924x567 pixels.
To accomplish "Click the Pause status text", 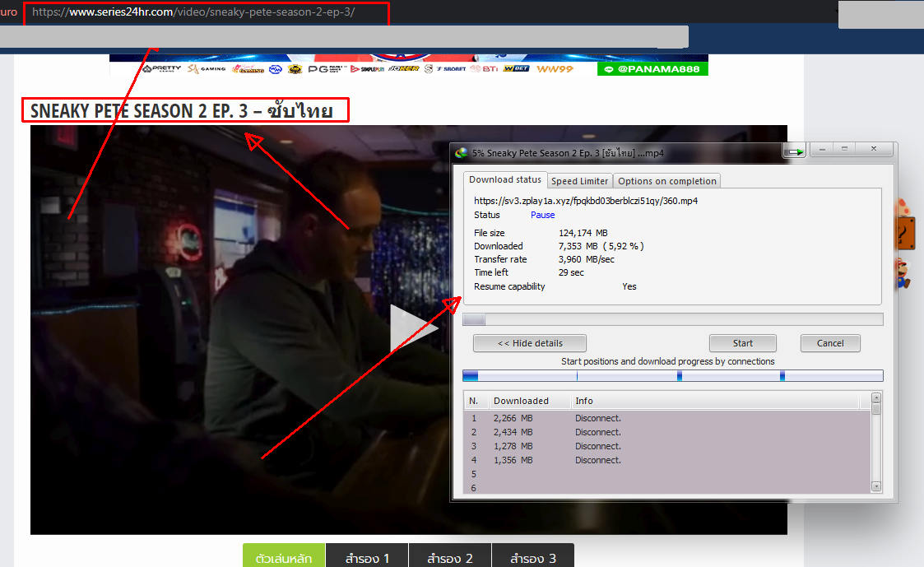I will click(543, 215).
